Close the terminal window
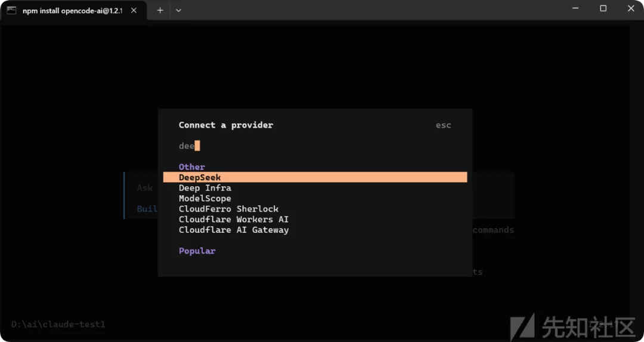The height and width of the screenshot is (342, 644). (x=631, y=8)
